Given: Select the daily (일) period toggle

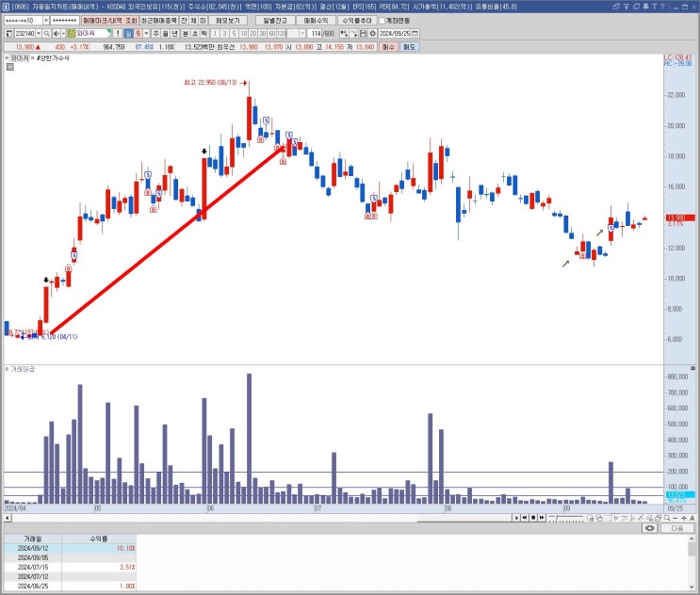Looking at the screenshot, I should point(128,34).
